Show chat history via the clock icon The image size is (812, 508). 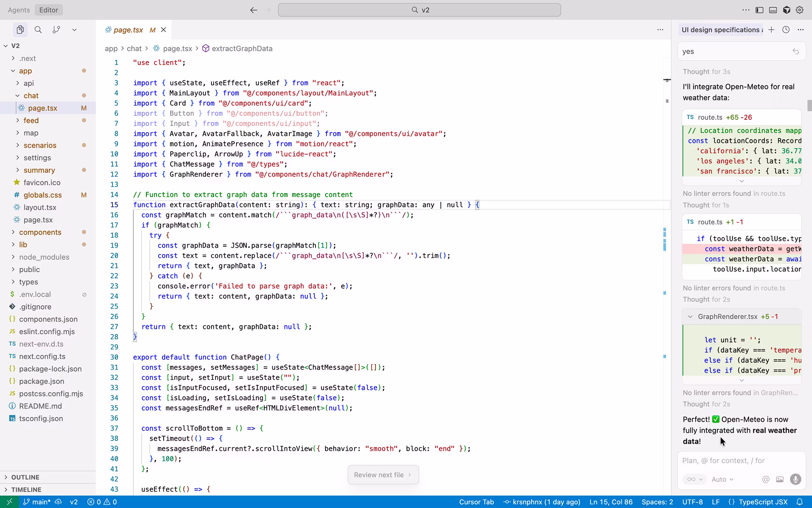(786, 30)
